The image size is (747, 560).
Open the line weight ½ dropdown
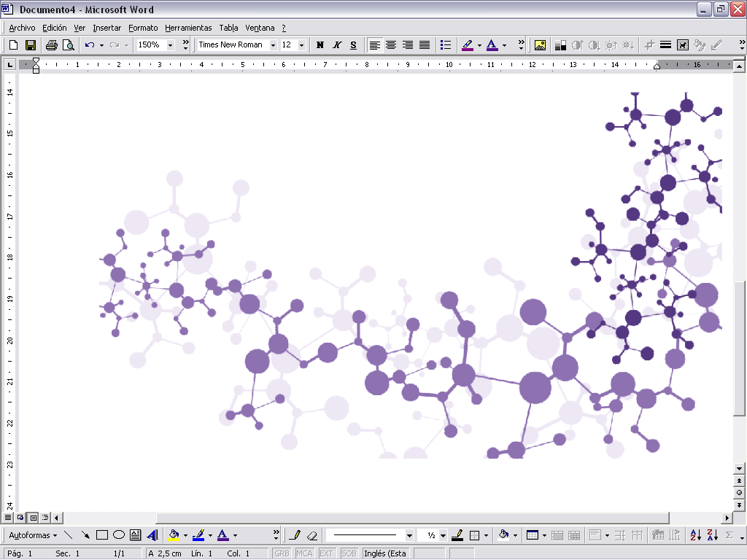click(x=443, y=535)
